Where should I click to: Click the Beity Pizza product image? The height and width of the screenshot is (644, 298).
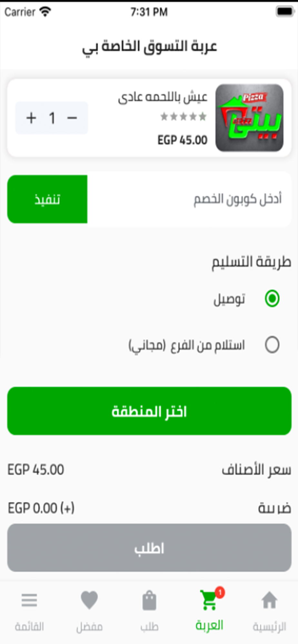pyautogui.click(x=249, y=118)
